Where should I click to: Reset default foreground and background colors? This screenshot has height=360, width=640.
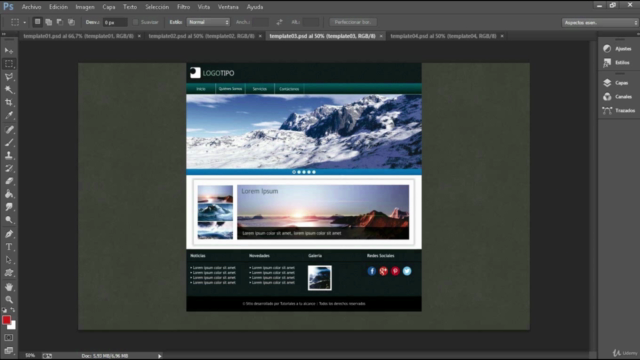[x=4, y=310]
